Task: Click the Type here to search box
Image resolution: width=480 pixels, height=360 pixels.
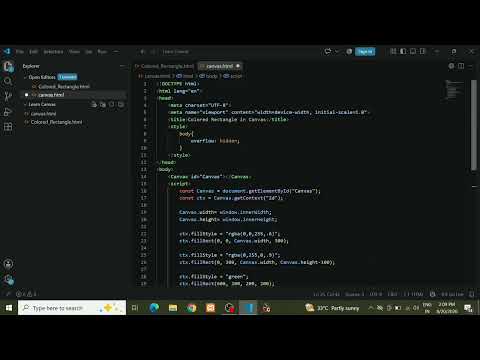Action: click(x=72, y=308)
